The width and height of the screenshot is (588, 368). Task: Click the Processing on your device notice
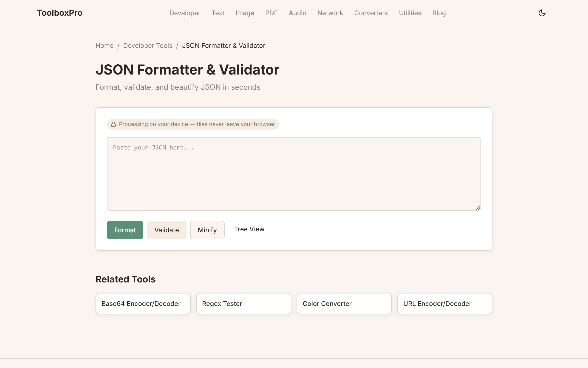193,124
